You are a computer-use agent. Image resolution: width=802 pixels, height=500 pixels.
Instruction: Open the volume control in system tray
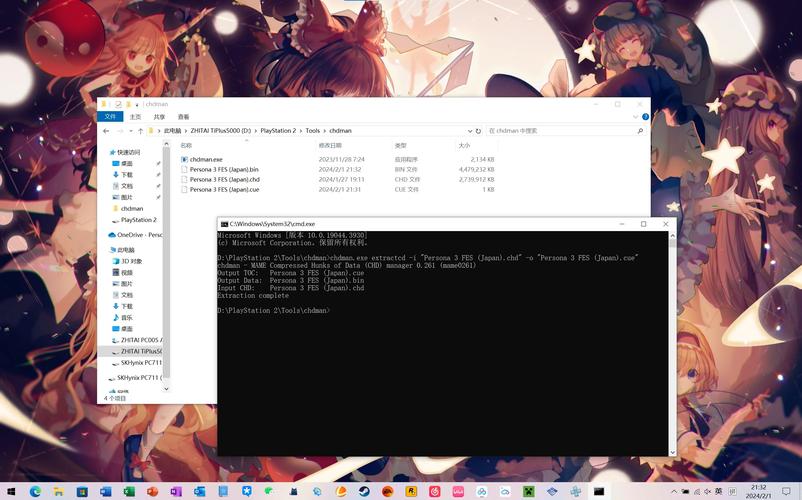click(707, 491)
